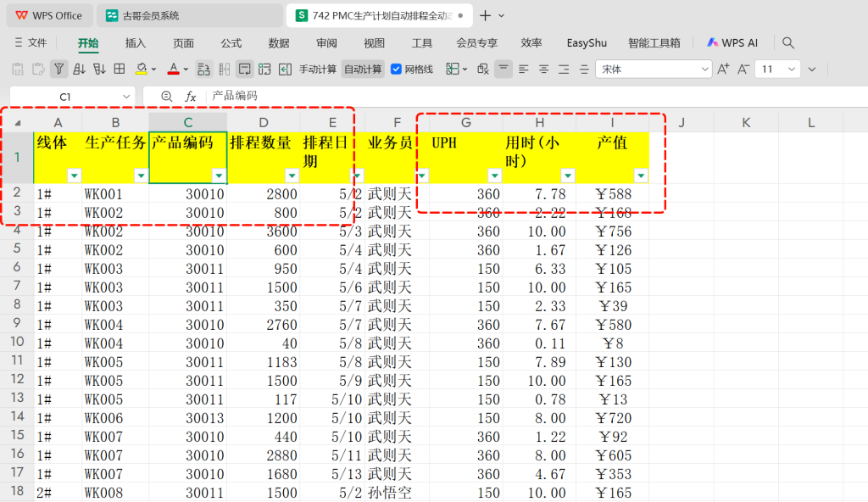
Task: Click the paste values clipboard icon
Action: 18,70
